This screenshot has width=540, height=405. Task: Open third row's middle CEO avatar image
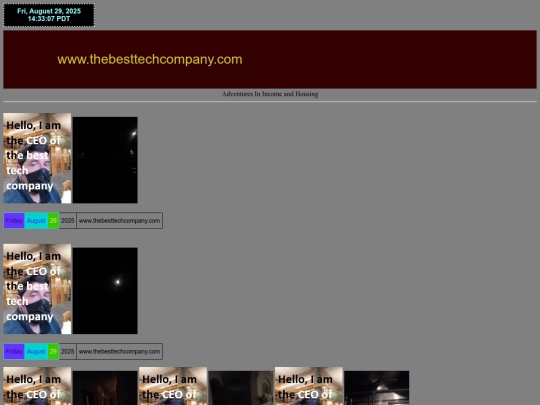173,386
